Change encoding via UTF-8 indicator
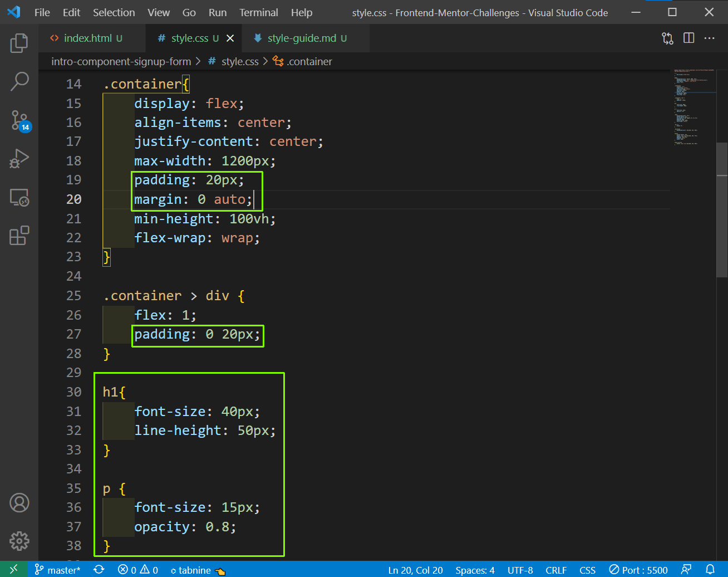Viewport: 728px width, 577px height. pyautogui.click(x=520, y=570)
